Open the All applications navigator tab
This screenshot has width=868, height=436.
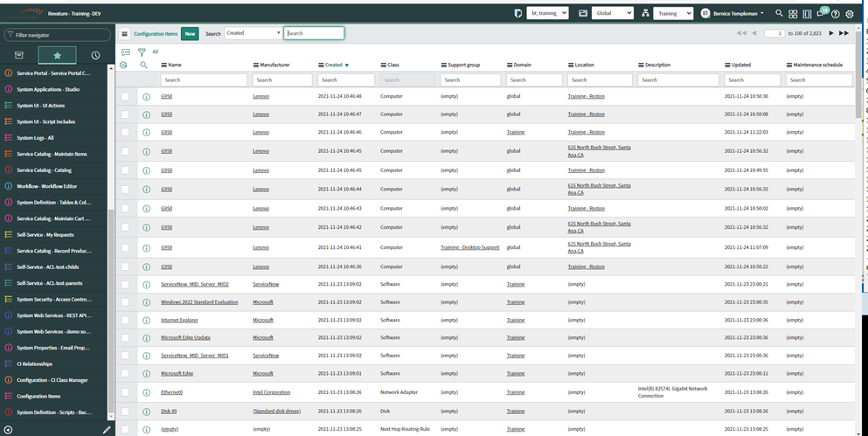[x=19, y=55]
